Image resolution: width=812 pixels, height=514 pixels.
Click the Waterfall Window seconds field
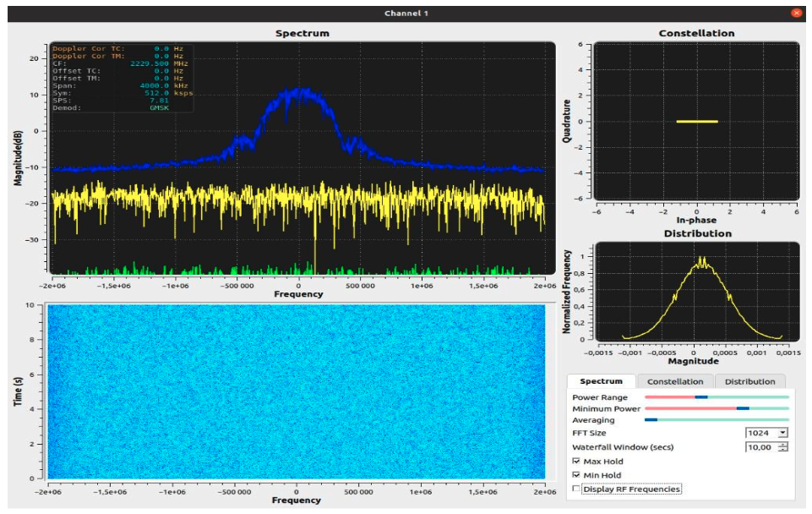pyautogui.click(x=762, y=447)
